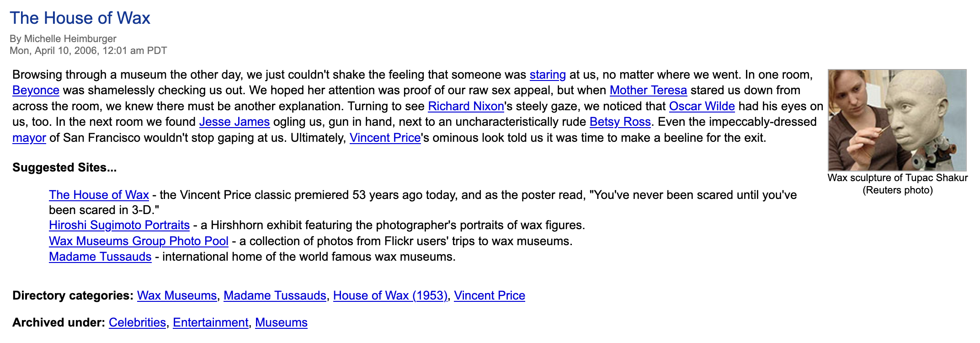Follow the Mother Teresa link
This screenshot has height=343, width=980.
point(648,90)
